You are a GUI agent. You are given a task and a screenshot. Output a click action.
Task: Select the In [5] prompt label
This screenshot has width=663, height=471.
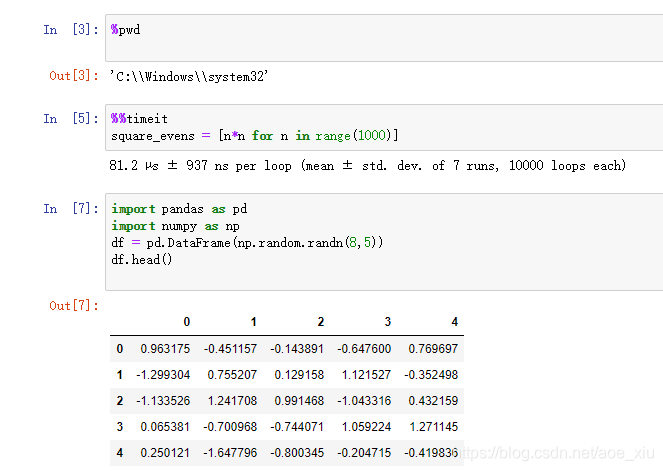(71, 118)
